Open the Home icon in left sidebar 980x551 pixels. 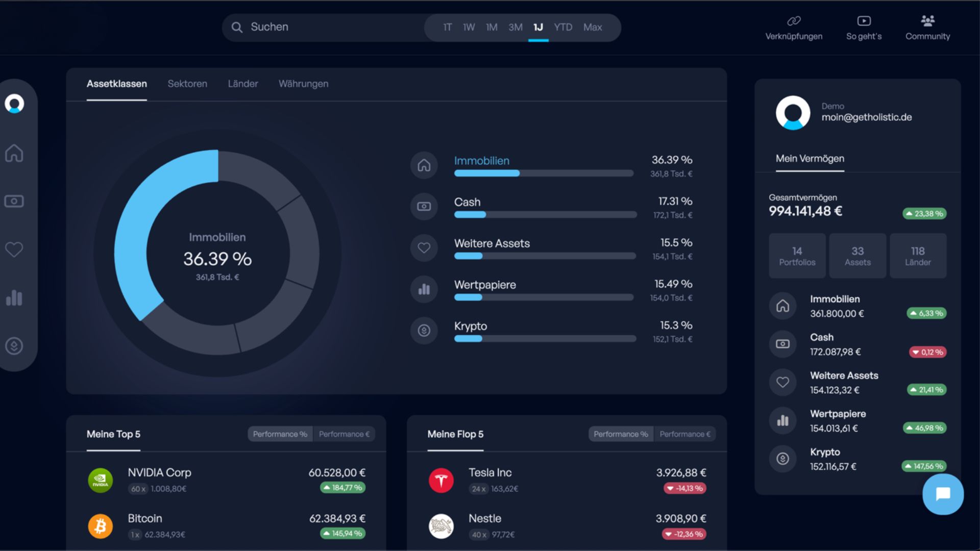point(14,153)
